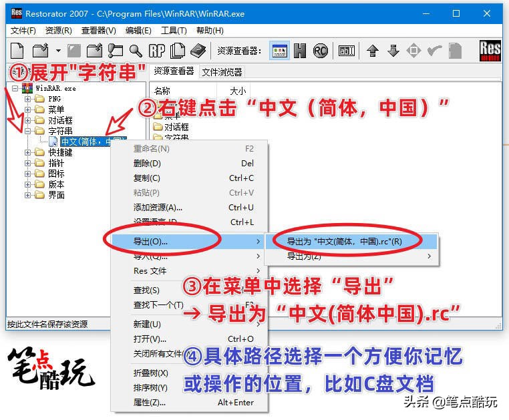Choose 删除(D) in context menu
The image size is (509, 420).
coord(190,164)
